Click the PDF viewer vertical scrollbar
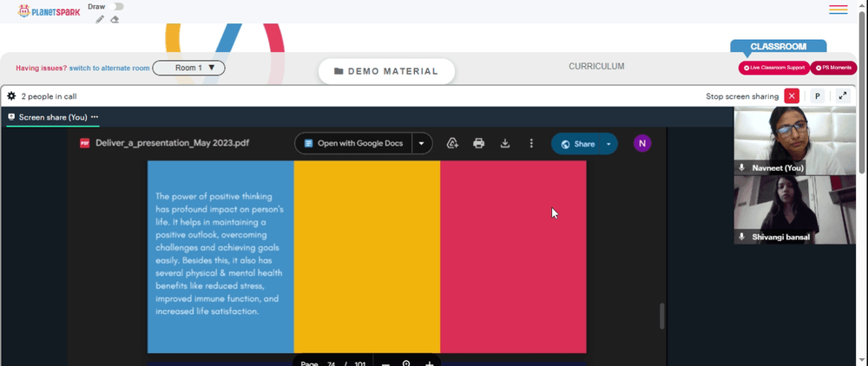 point(661,316)
